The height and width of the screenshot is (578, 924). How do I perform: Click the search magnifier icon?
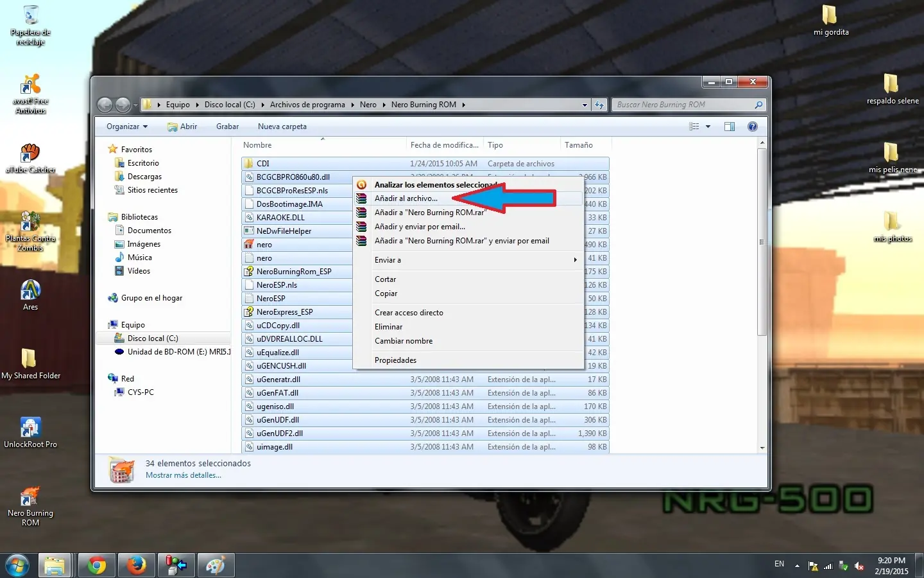[x=758, y=105]
